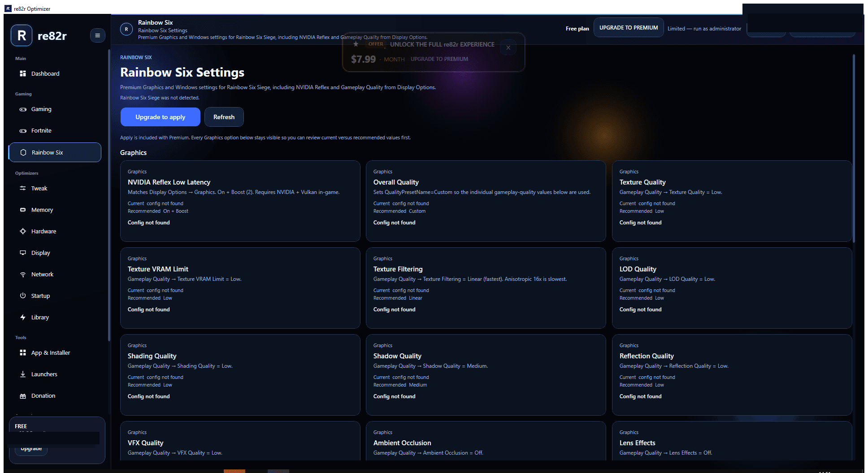This screenshot has height=473, width=868.
Task: Click the Network wifi icon
Action: pos(23,274)
